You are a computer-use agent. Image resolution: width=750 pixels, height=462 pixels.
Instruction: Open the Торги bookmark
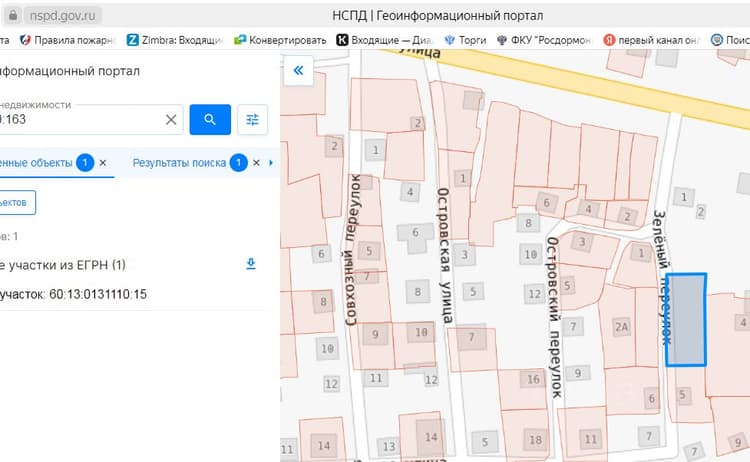coord(465,40)
